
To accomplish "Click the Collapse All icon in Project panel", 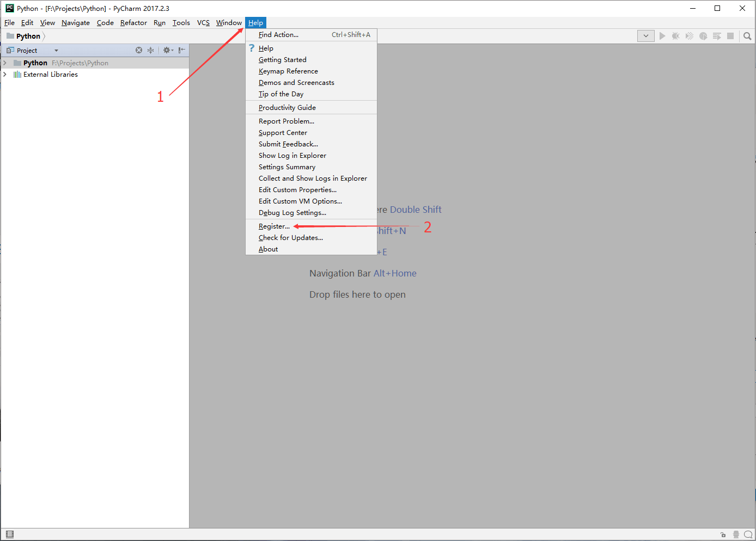I will [151, 50].
